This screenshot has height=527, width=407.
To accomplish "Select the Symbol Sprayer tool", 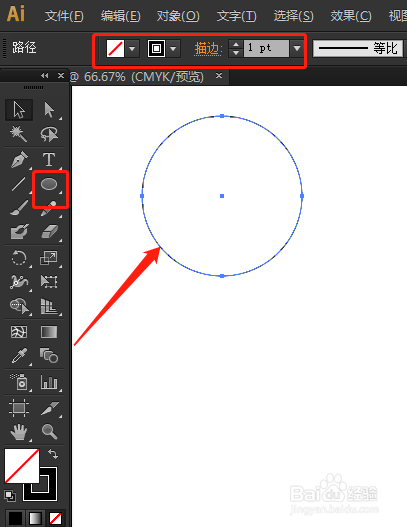I will (x=19, y=382).
